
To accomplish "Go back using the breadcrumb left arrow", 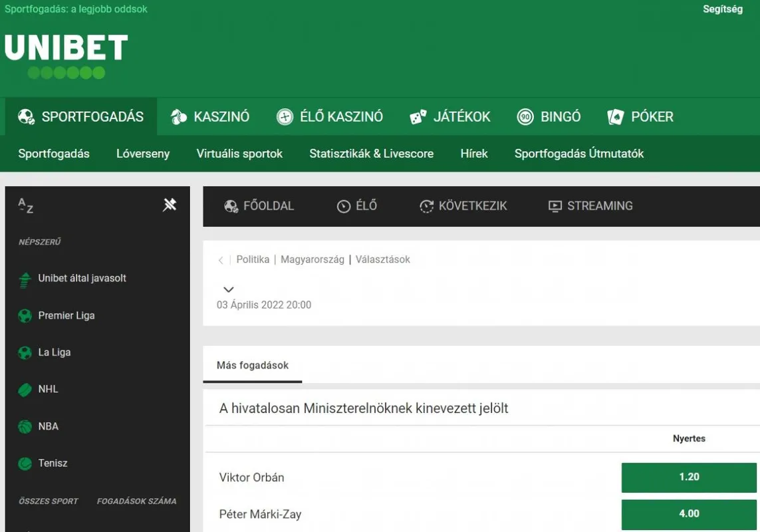I will 221,260.
